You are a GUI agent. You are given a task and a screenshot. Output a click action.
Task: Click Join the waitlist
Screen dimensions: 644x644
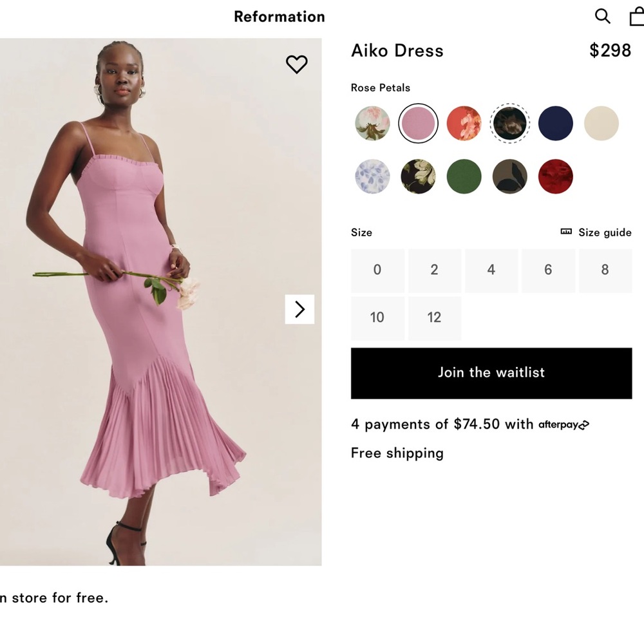click(491, 372)
